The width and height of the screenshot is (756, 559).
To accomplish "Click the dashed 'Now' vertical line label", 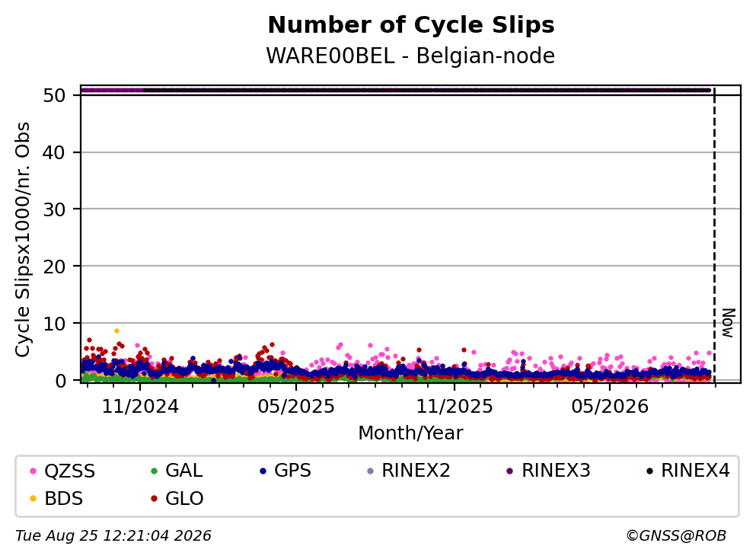I will [728, 323].
